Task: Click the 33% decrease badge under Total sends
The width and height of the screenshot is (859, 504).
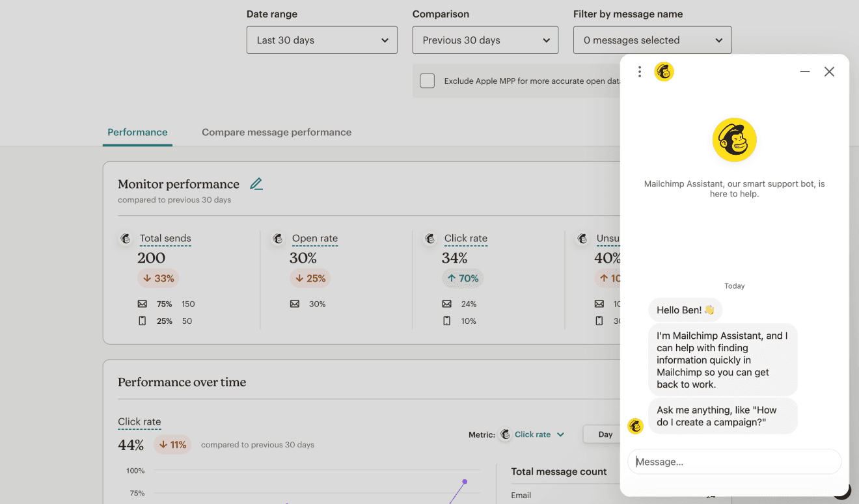Action: (x=157, y=278)
